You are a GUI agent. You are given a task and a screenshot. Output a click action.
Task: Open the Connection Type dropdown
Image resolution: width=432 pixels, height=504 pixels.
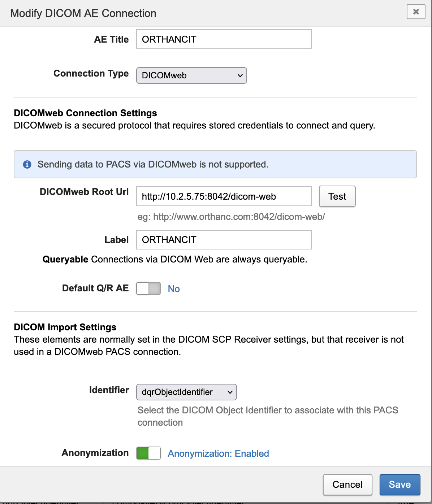click(x=191, y=75)
